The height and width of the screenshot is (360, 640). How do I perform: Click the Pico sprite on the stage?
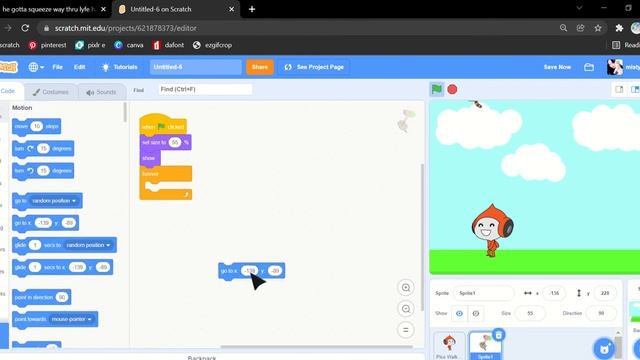pyautogui.click(x=492, y=230)
